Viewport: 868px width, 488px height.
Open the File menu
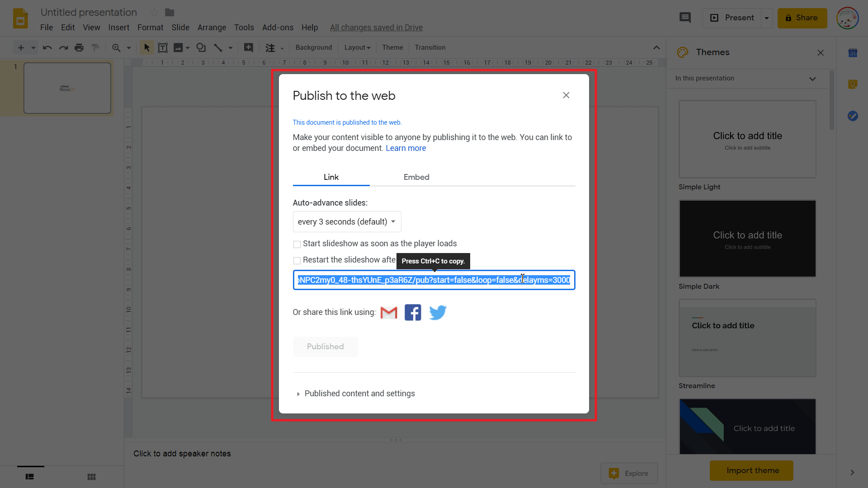(x=47, y=28)
